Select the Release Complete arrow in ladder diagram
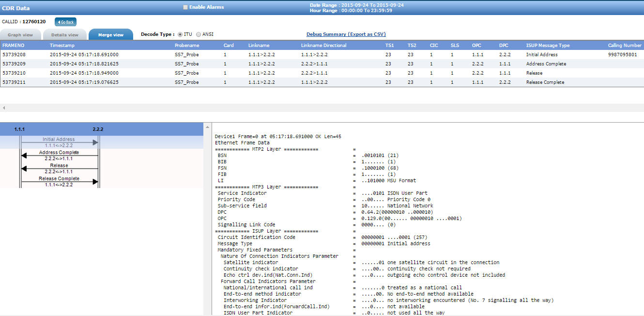644x316 pixels. 59,182
